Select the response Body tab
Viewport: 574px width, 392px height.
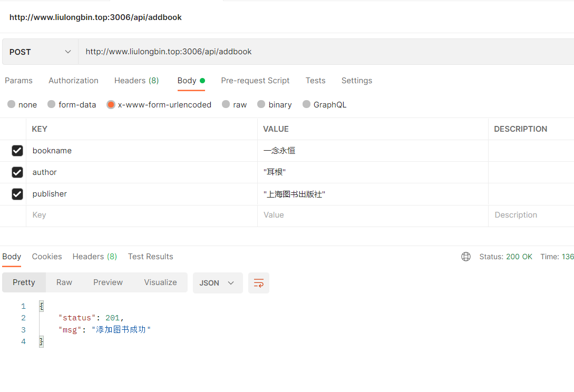click(x=12, y=257)
